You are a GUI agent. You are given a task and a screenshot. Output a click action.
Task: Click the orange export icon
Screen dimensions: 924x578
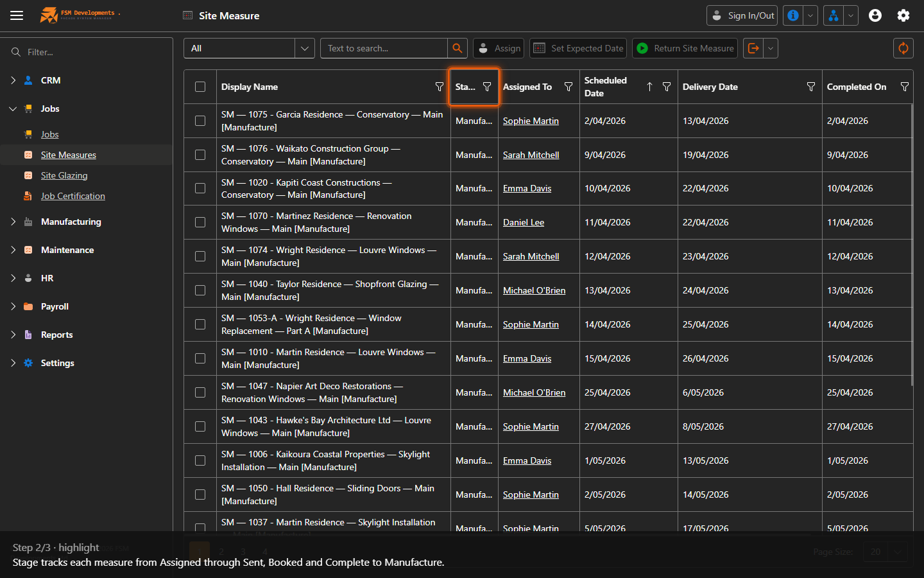[x=753, y=48]
